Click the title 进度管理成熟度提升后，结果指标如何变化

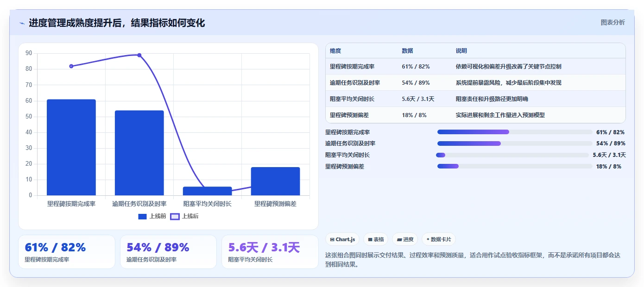coord(117,23)
